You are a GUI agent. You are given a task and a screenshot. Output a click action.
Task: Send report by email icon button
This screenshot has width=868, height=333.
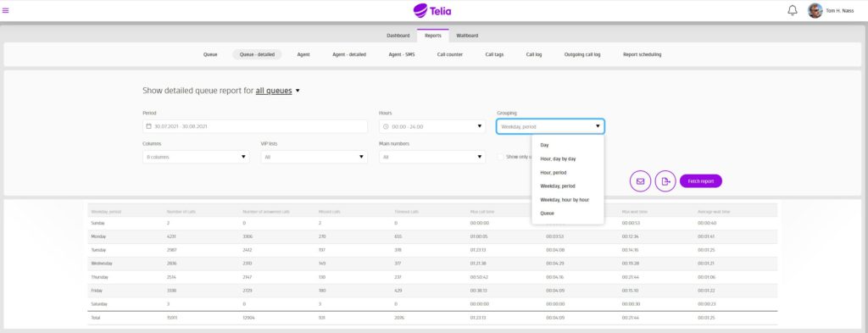(x=641, y=180)
